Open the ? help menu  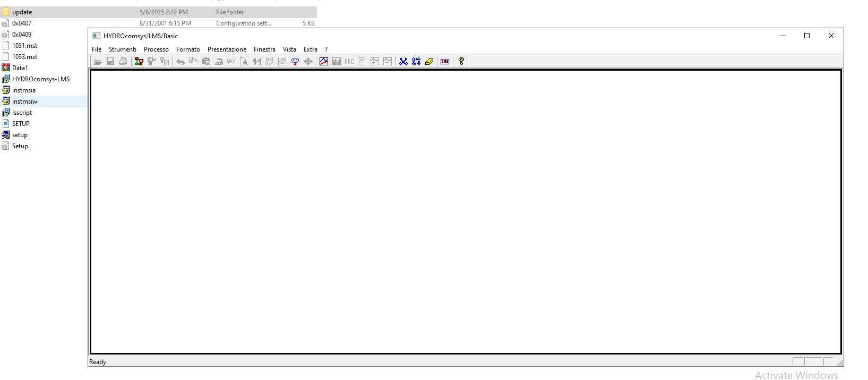(x=326, y=49)
